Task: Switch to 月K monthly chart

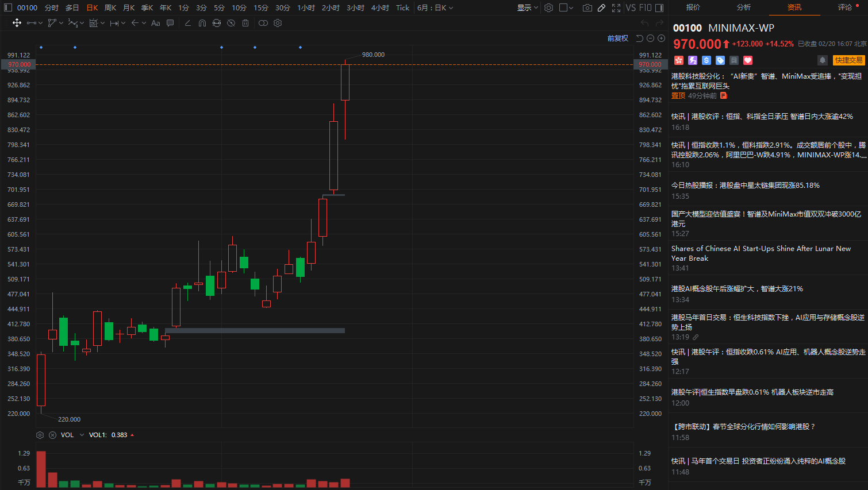Action: click(129, 7)
